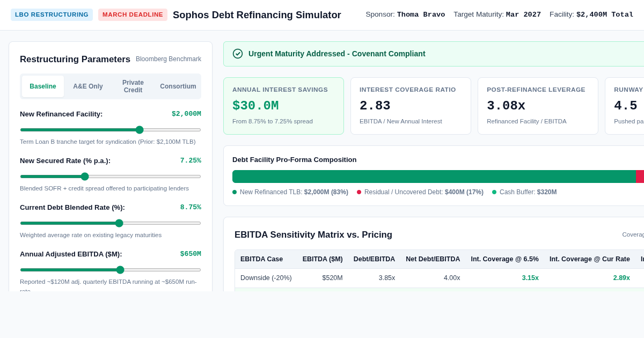Select the Post-Refinance Leverage card

pos(538,106)
